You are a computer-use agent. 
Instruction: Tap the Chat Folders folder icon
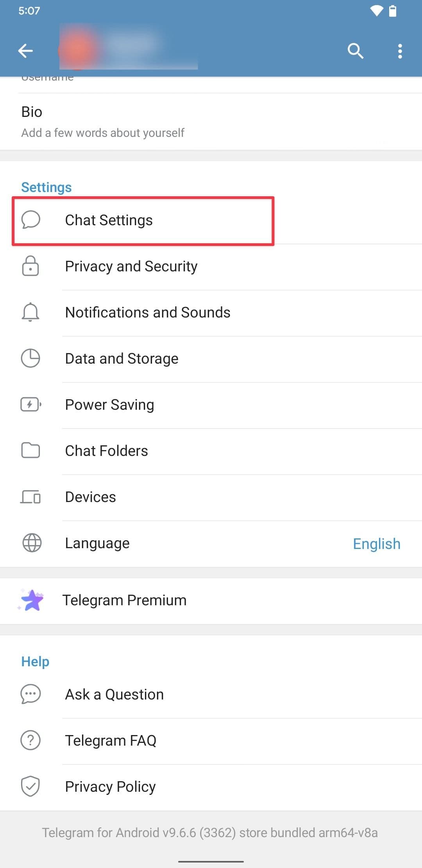click(30, 450)
